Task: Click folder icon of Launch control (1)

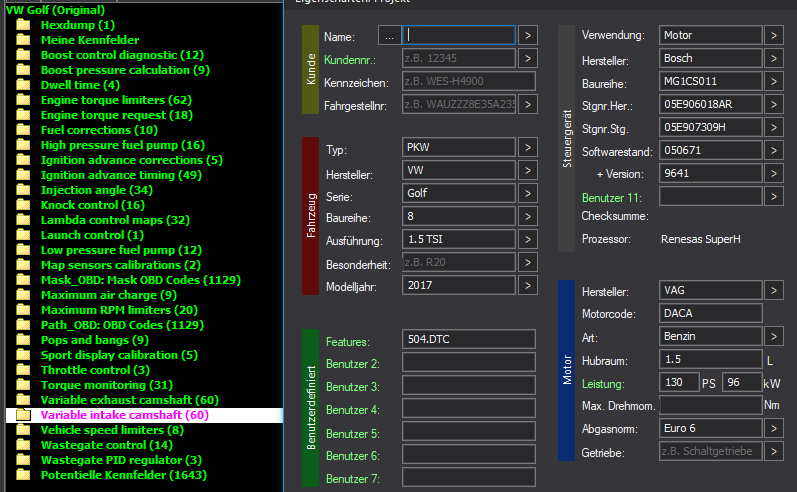Action: (23, 235)
